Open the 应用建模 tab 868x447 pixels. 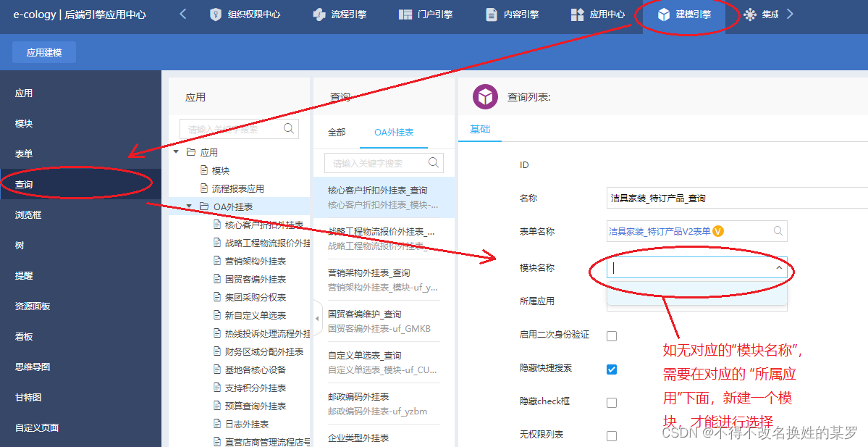point(44,52)
